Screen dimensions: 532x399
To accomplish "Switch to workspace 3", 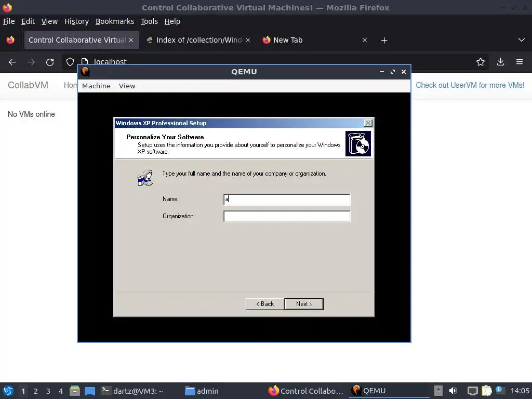I will 48,391.
